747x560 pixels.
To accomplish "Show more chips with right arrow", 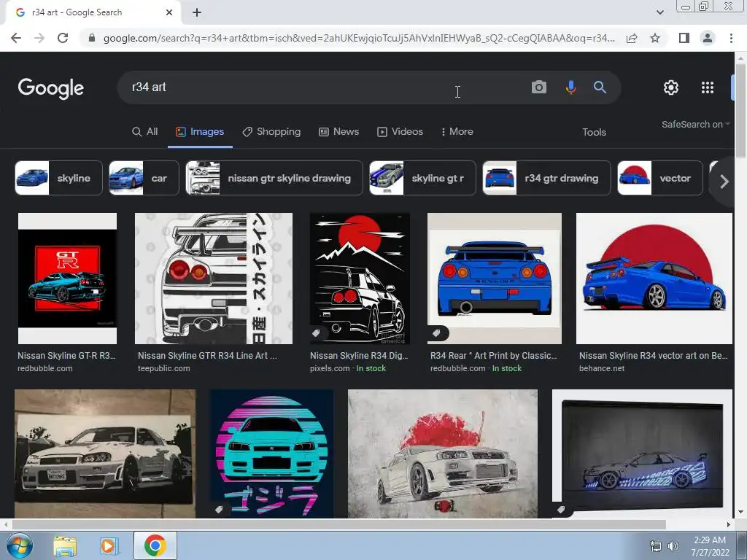I will click(x=724, y=182).
